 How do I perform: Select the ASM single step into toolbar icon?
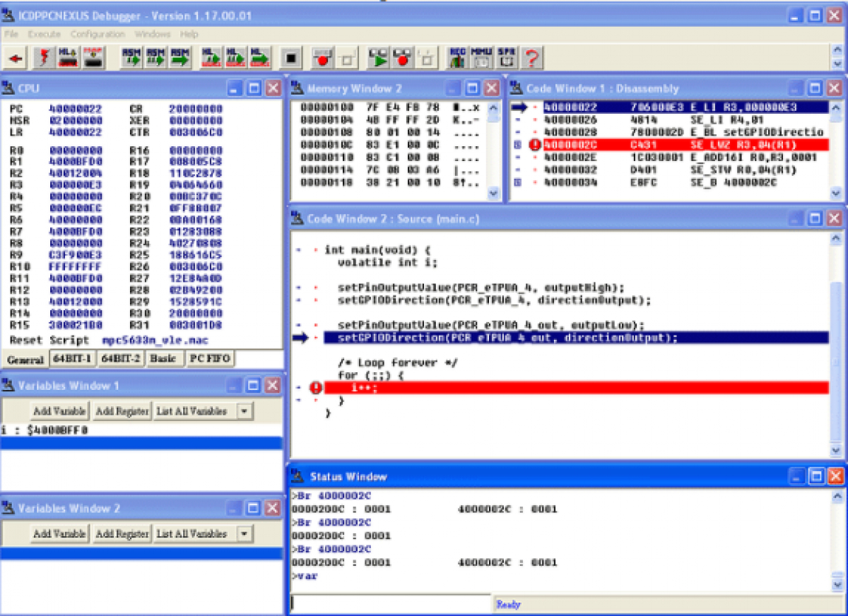click(131, 58)
